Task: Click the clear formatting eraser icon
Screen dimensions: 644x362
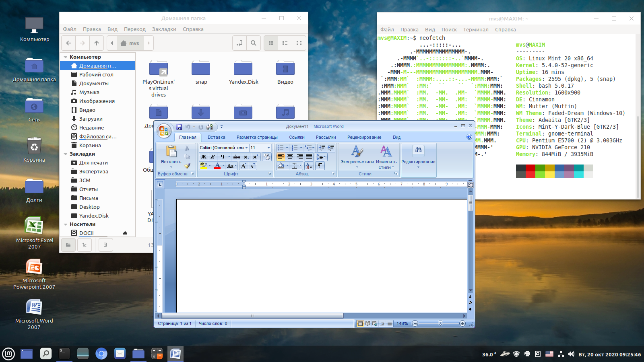Action: point(266,157)
